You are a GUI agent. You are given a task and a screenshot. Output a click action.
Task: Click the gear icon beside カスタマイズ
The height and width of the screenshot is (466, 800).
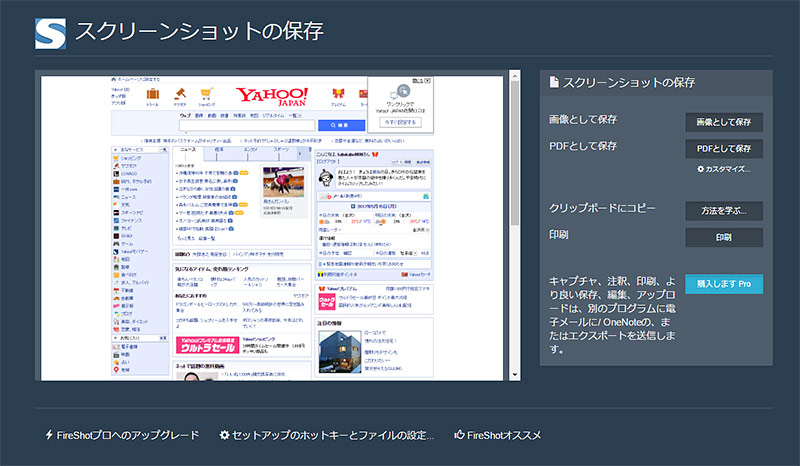(x=702, y=169)
